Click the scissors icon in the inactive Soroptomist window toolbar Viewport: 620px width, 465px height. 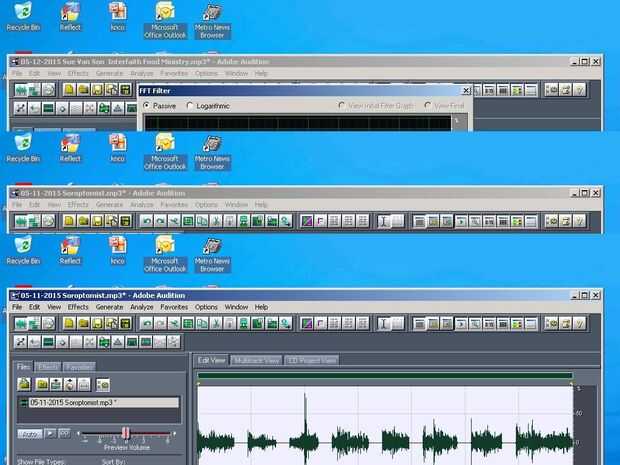click(216, 221)
